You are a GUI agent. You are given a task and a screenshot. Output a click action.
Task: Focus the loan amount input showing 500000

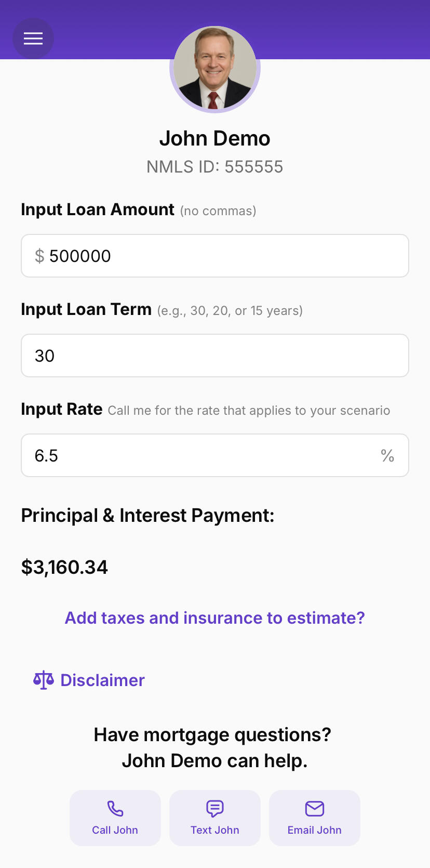(x=223, y=256)
